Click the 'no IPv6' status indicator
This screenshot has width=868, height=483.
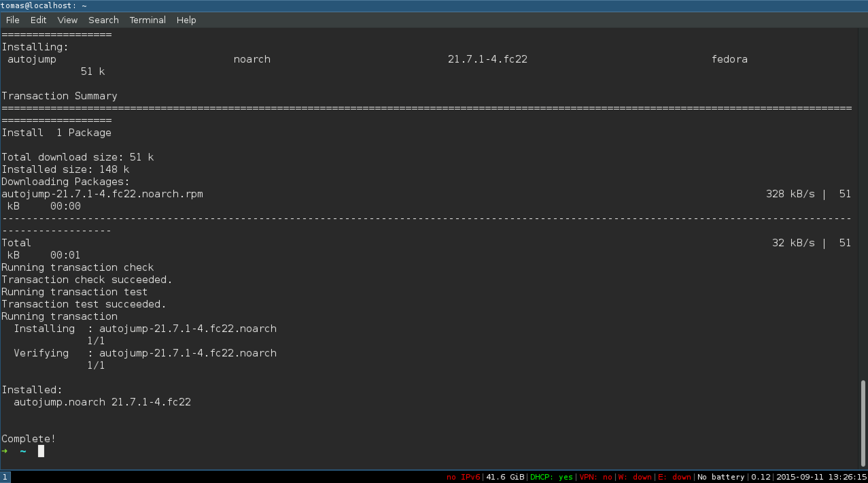(463, 477)
